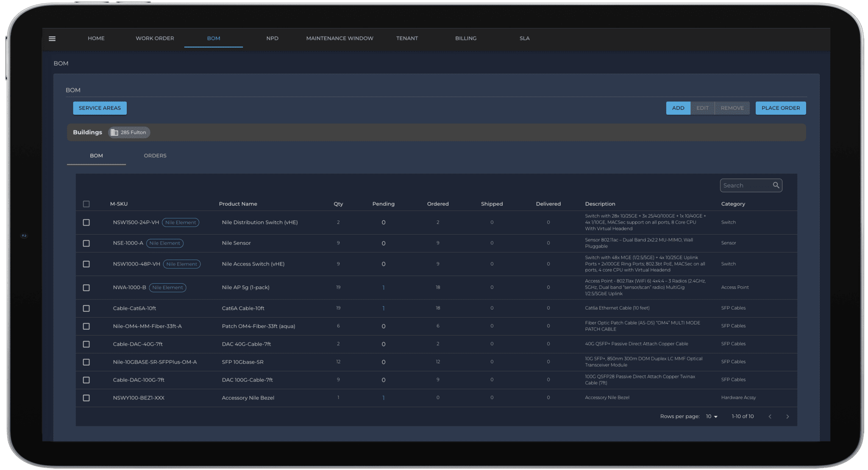The height and width of the screenshot is (470, 868).
Task: Click the search magnifier icon
Action: click(x=776, y=185)
